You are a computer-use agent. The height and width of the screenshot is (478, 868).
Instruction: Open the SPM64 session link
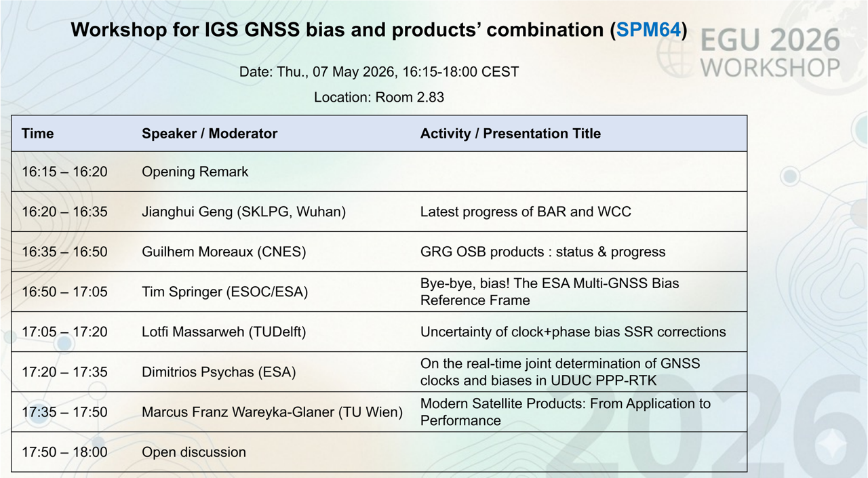click(648, 30)
